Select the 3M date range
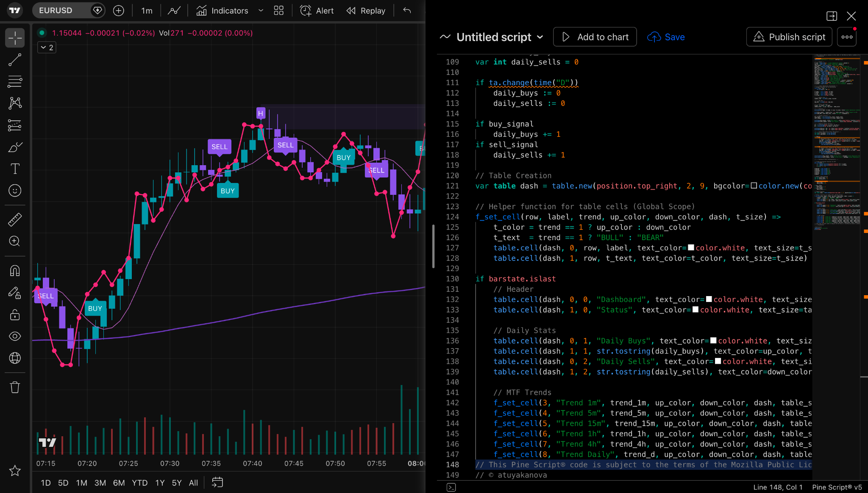 pyautogui.click(x=100, y=483)
